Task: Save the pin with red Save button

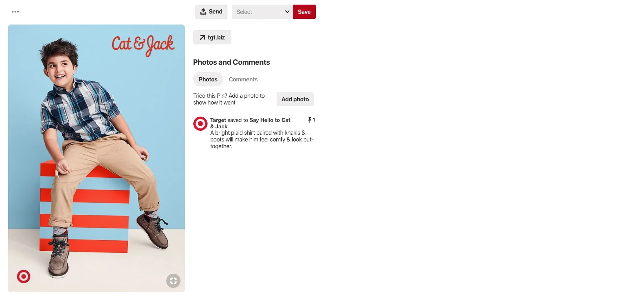Action: [x=304, y=12]
